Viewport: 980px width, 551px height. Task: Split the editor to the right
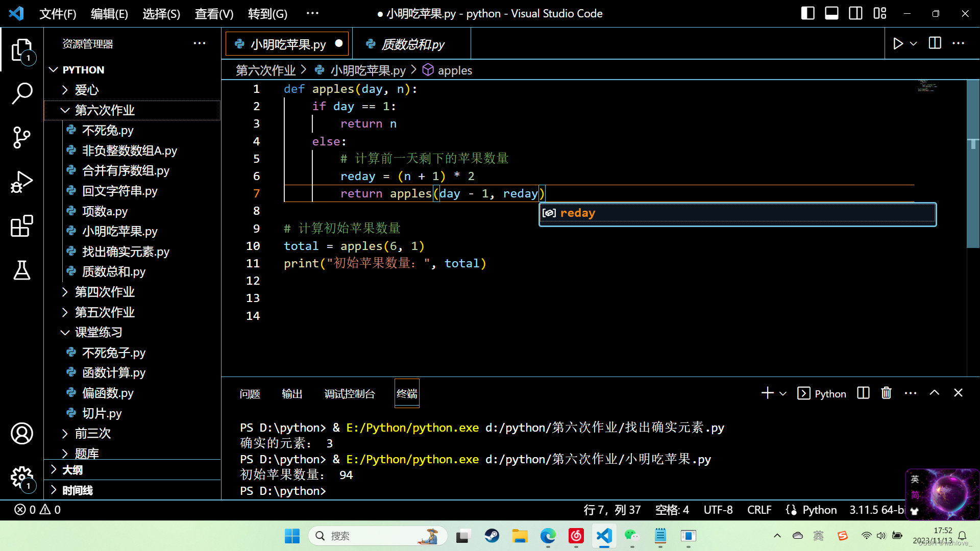935,43
